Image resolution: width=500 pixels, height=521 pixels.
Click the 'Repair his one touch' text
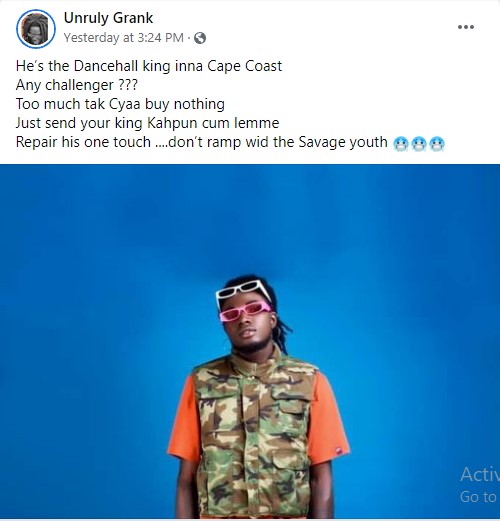[83, 142]
